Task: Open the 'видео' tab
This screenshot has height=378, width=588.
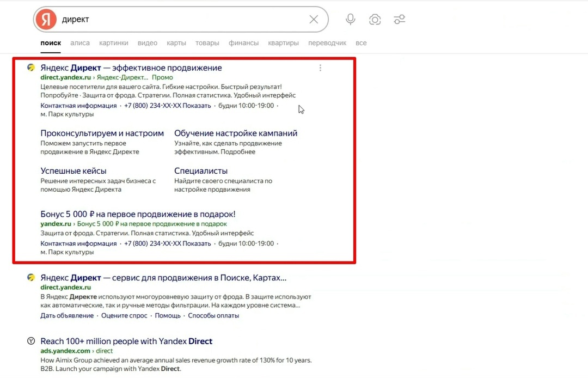Action: coord(148,42)
